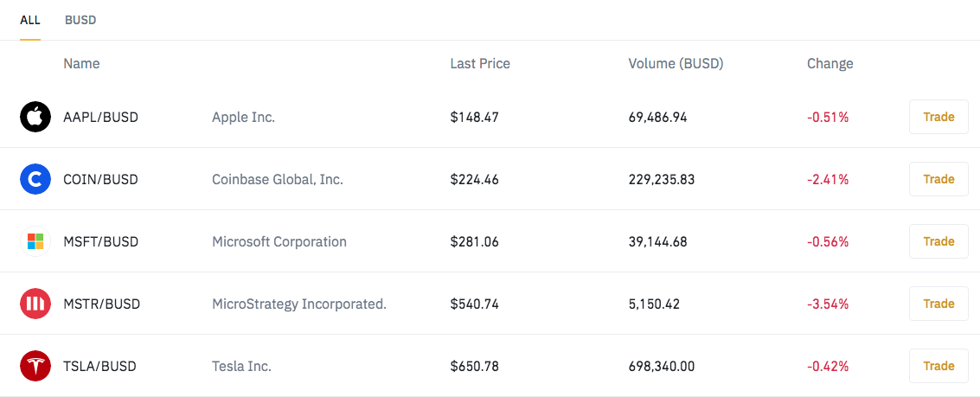Open Trade for MSFT/BUSD
This screenshot has height=397, width=980.
coord(938,241)
